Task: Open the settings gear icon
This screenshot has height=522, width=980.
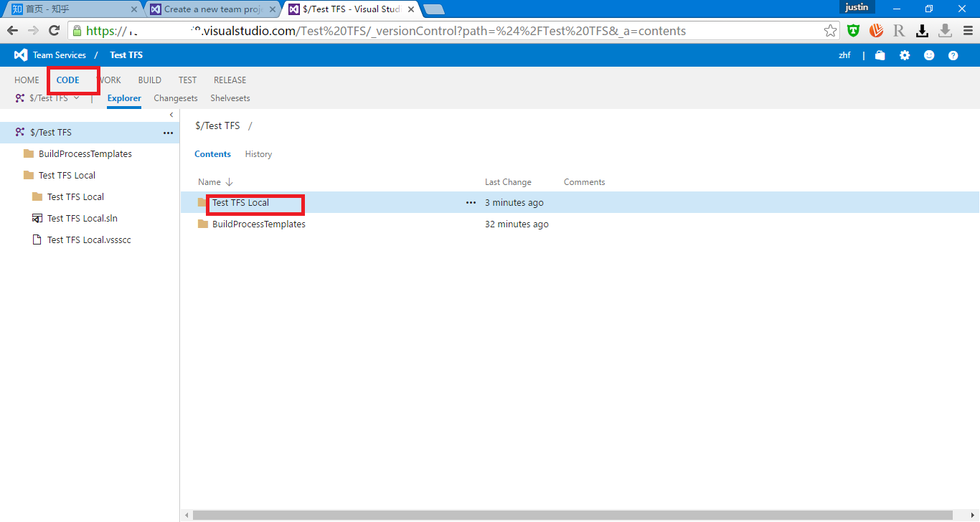Action: point(905,54)
